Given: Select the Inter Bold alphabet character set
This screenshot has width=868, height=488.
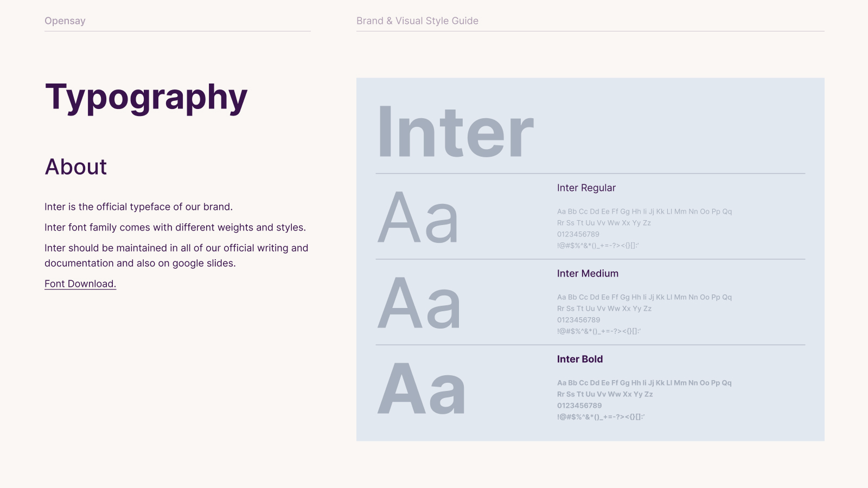Looking at the screenshot, I should pos(644,388).
